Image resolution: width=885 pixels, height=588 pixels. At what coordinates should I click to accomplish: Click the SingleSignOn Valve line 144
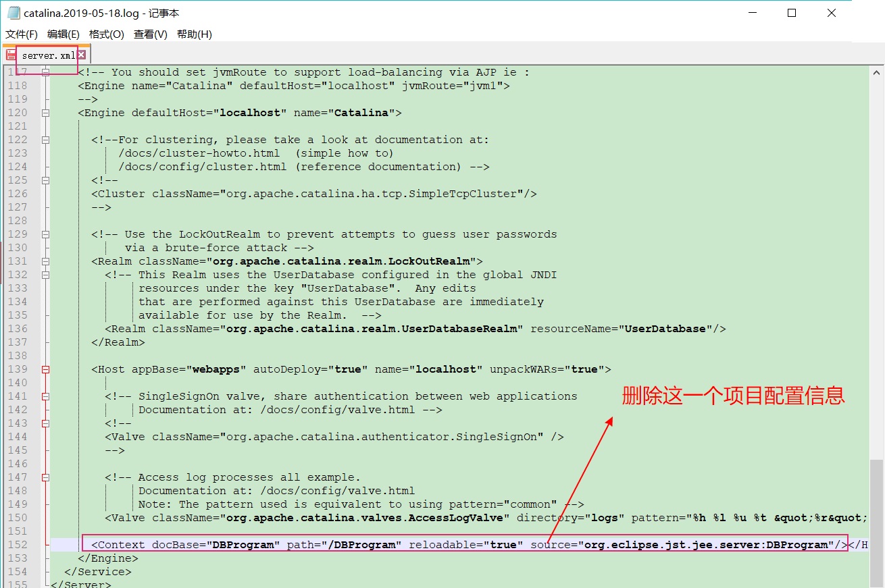click(x=334, y=437)
